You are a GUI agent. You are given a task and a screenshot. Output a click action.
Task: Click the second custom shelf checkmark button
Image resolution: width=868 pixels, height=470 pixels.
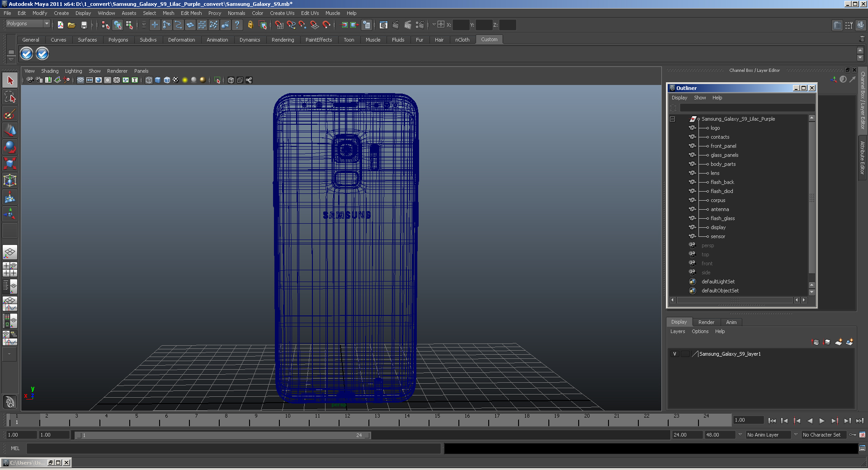pos(42,54)
